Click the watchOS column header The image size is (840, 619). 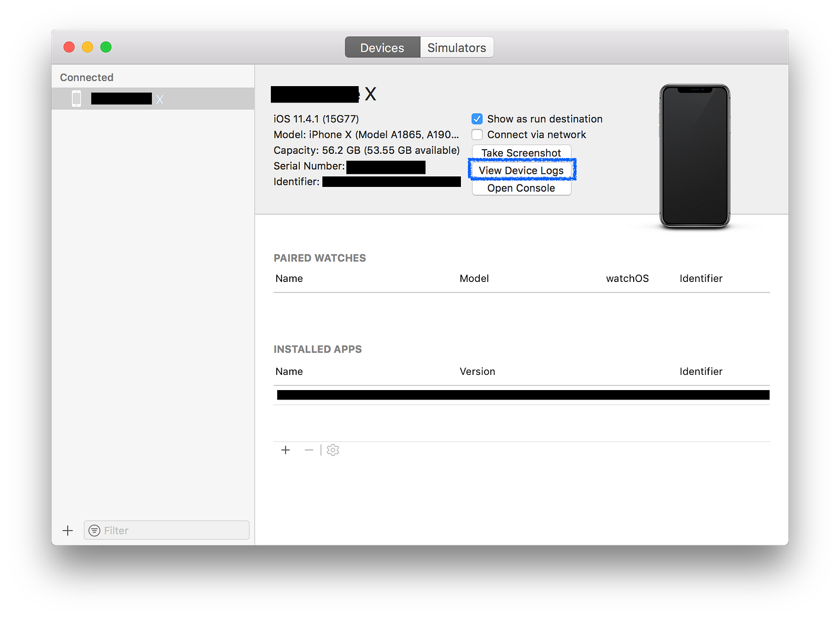coord(627,278)
